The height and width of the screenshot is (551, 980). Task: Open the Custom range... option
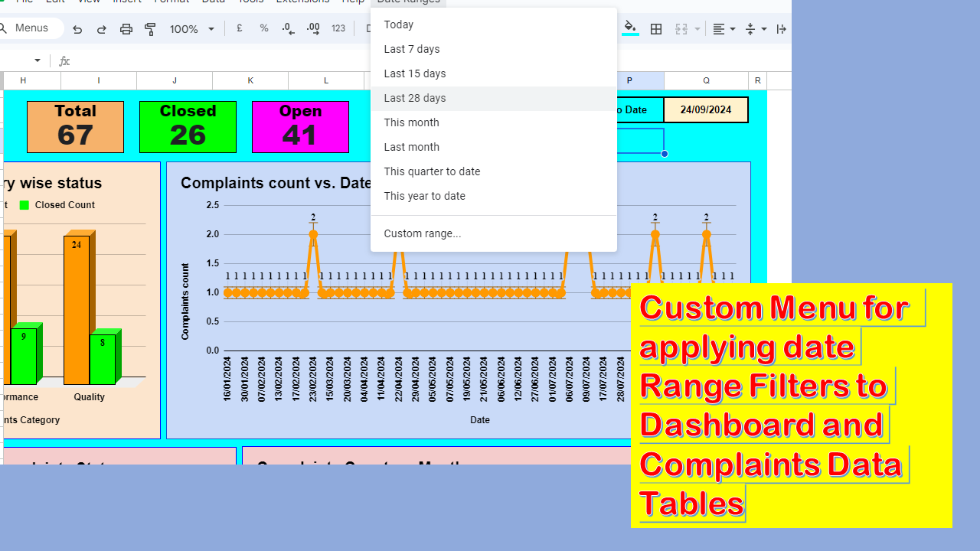(494, 233)
